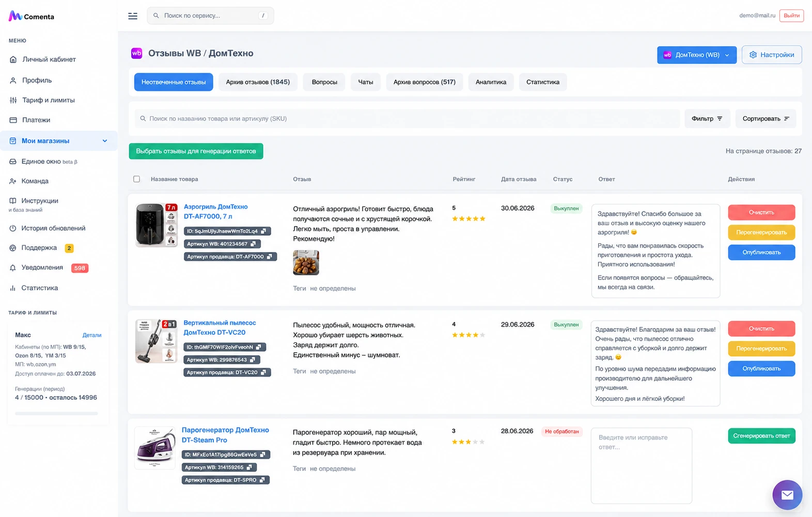This screenshot has height=517, width=812.
Task: Copy Артикул WB 299876543
Action: tap(253, 359)
